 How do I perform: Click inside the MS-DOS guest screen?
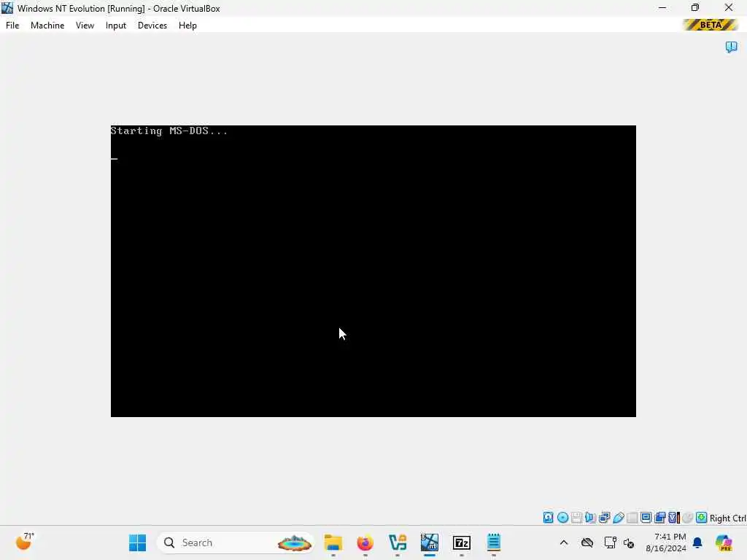(x=373, y=271)
